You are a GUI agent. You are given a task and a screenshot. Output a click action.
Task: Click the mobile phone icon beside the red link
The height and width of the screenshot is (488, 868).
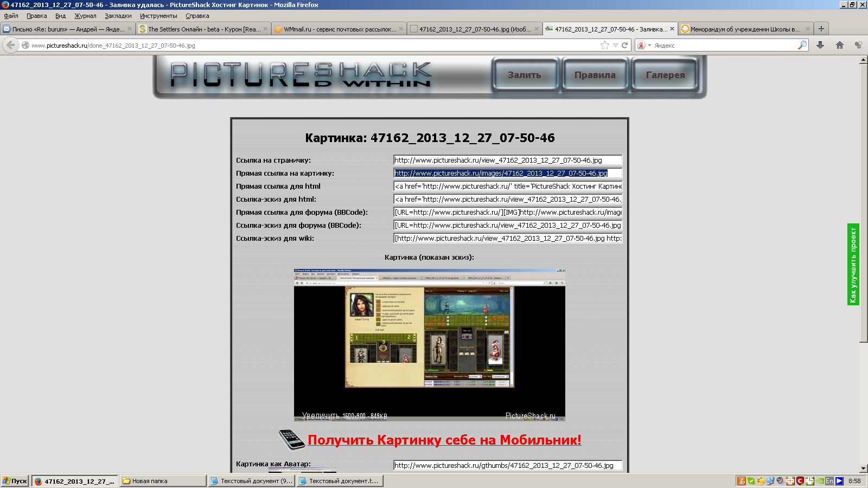click(x=292, y=439)
